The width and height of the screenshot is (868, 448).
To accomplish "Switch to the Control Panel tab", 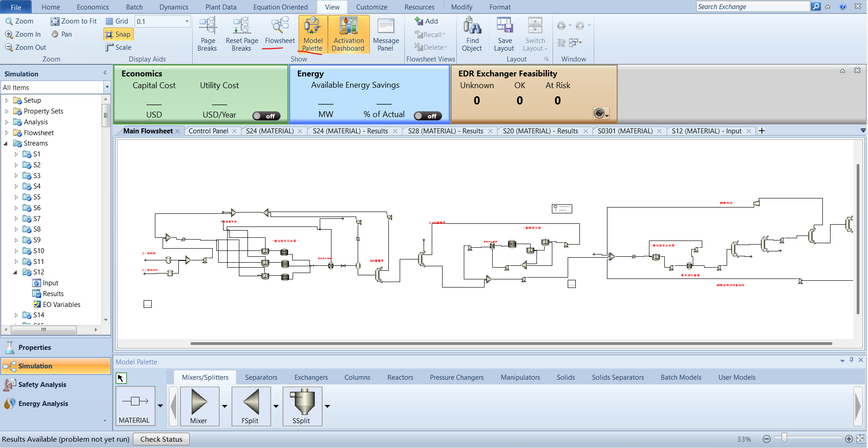I will click(208, 131).
